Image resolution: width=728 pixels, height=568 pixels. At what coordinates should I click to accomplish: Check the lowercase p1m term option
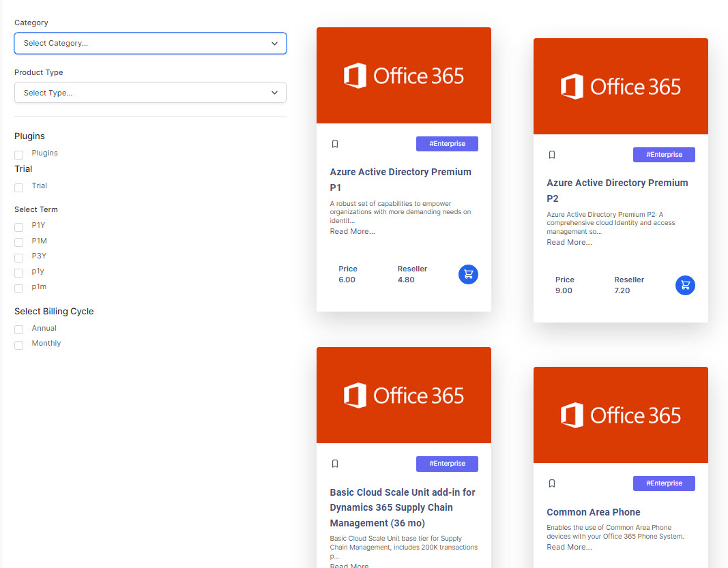click(18, 288)
